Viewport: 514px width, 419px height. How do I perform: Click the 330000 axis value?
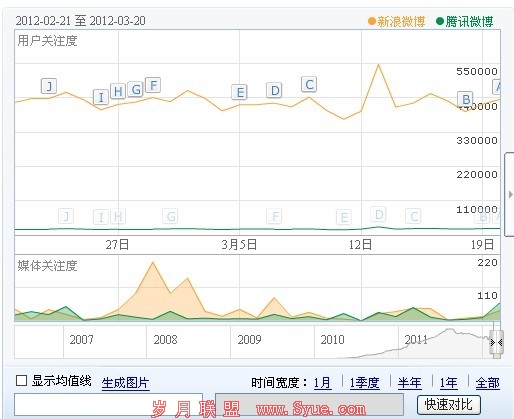coord(477,140)
